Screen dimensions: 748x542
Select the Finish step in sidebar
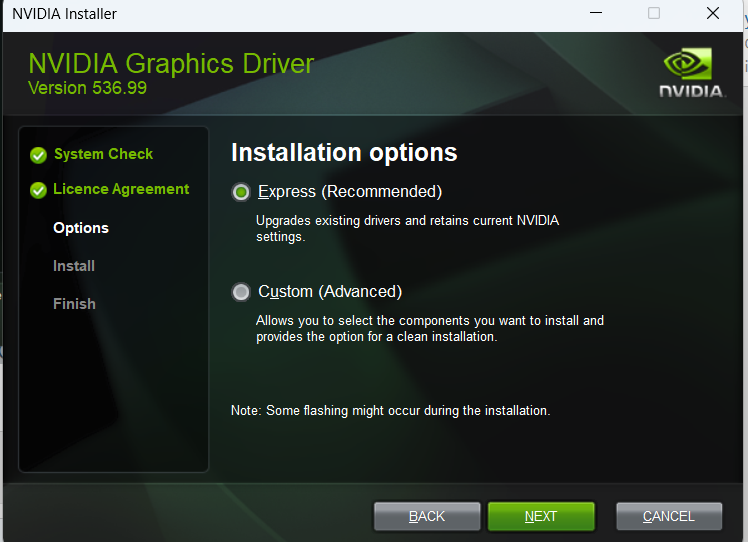click(x=74, y=304)
